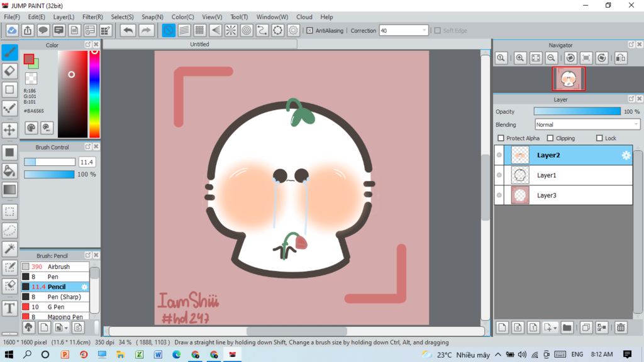The image size is (644, 362).
Task: Enable curve snap
Action: pyautogui.click(x=262, y=30)
